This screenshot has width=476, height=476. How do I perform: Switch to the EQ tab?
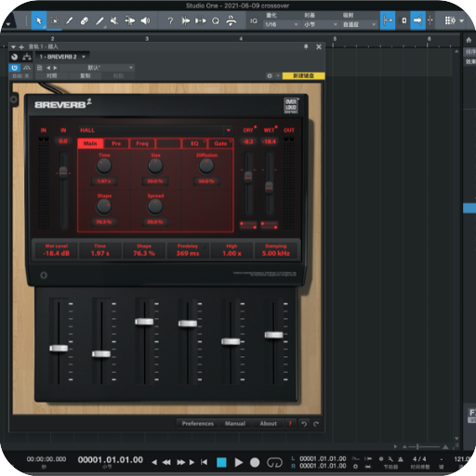click(194, 143)
